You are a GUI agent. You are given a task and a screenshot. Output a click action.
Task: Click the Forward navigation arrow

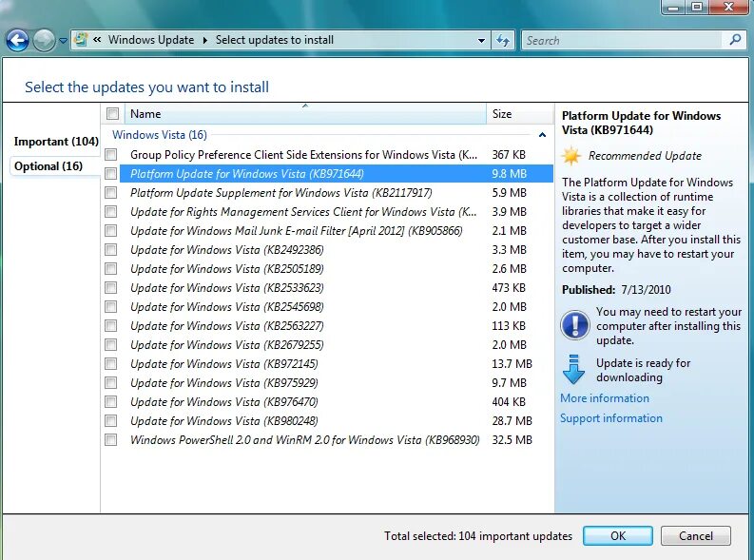[x=45, y=41]
